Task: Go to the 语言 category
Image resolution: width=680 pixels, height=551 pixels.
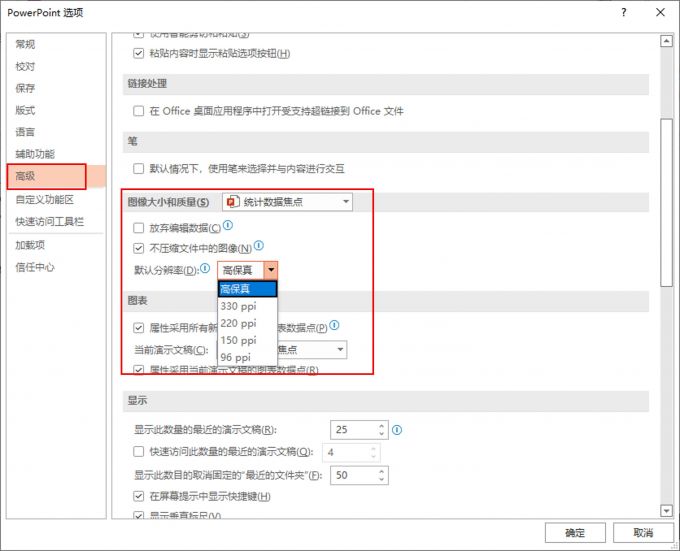Action: tap(25, 132)
